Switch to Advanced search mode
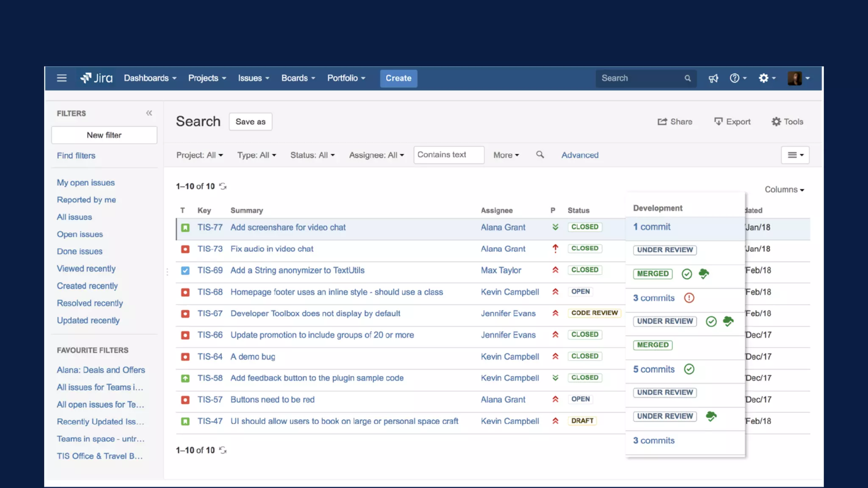This screenshot has height=488, width=868. click(580, 155)
